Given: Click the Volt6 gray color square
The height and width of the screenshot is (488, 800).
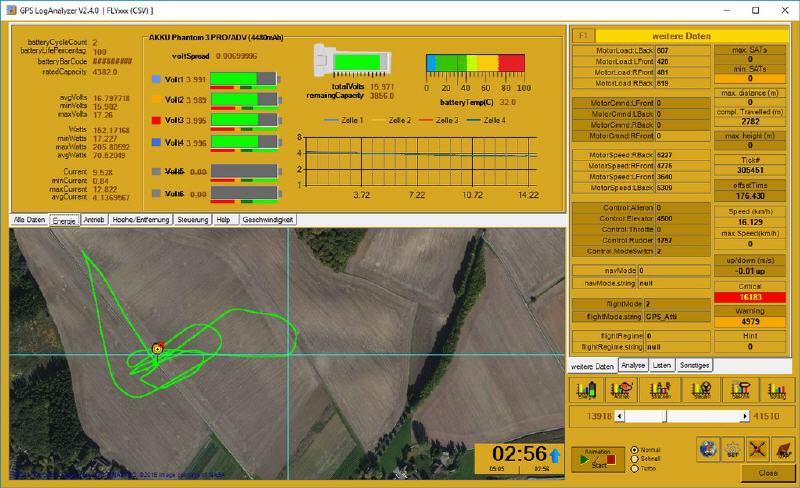Looking at the screenshot, I should coord(156,193).
